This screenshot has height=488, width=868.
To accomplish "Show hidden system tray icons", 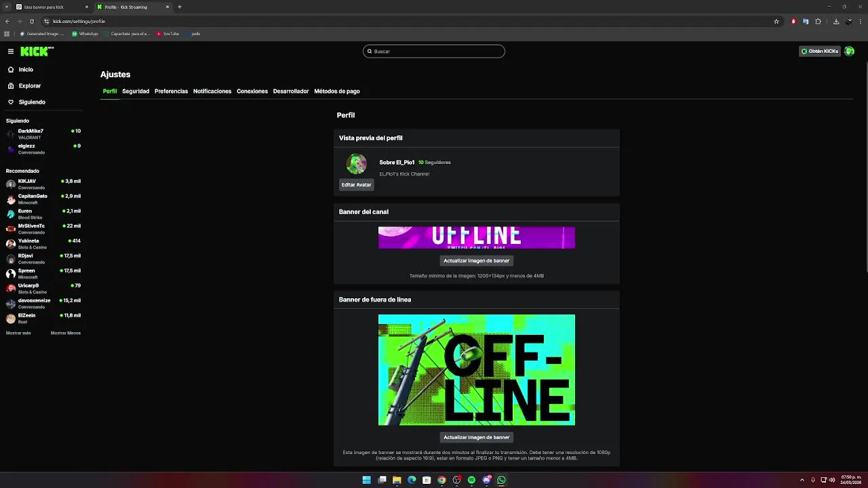I will pyautogui.click(x=802, y=480).
